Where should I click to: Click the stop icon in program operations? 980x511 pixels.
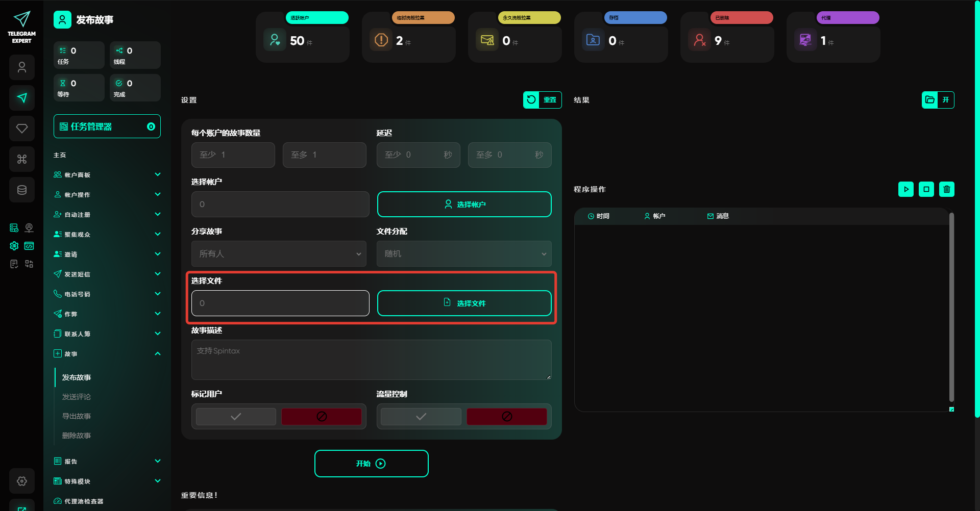click(926, 189)
